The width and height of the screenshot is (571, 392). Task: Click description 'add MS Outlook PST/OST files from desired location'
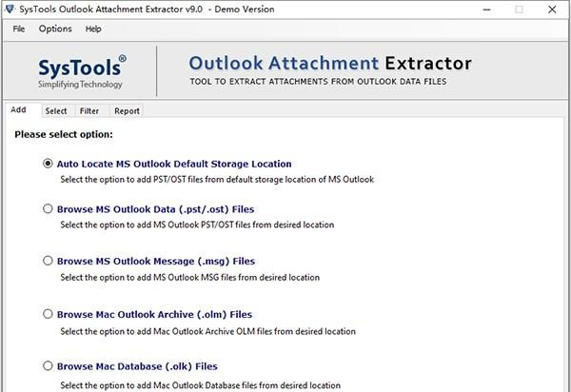click(x=197, y=225)
